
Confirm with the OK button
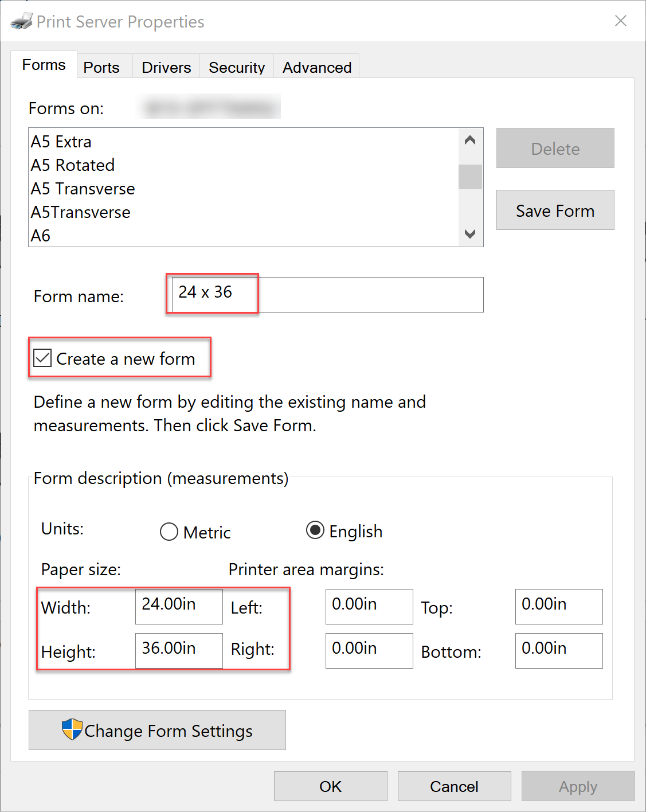click(330, 786)
